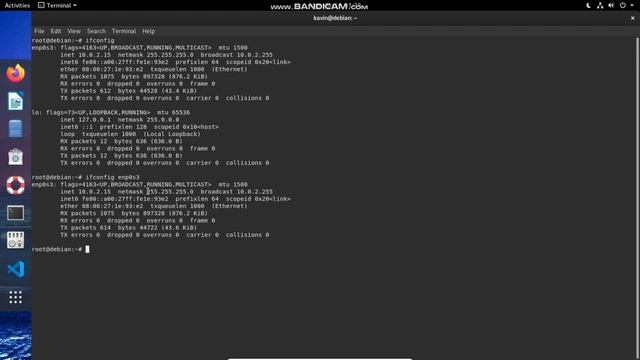Show all applications grid
The image size is (640, 360).
[16, 297]
